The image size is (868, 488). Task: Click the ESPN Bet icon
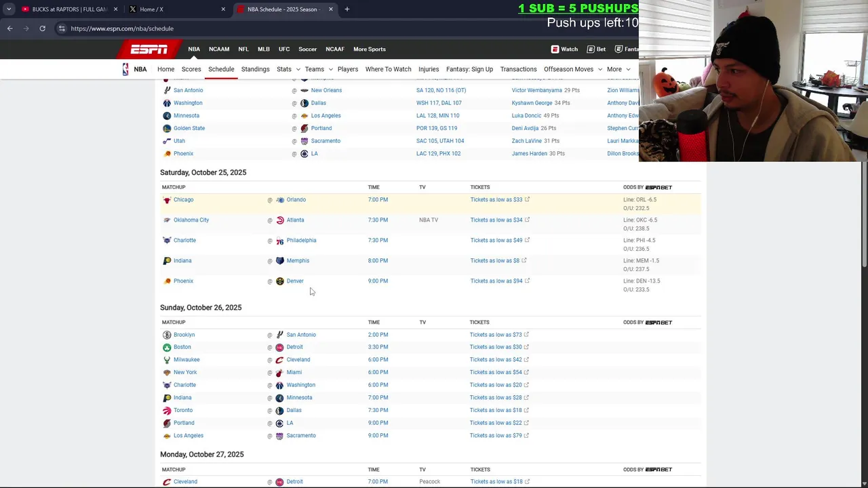[591, 49]
